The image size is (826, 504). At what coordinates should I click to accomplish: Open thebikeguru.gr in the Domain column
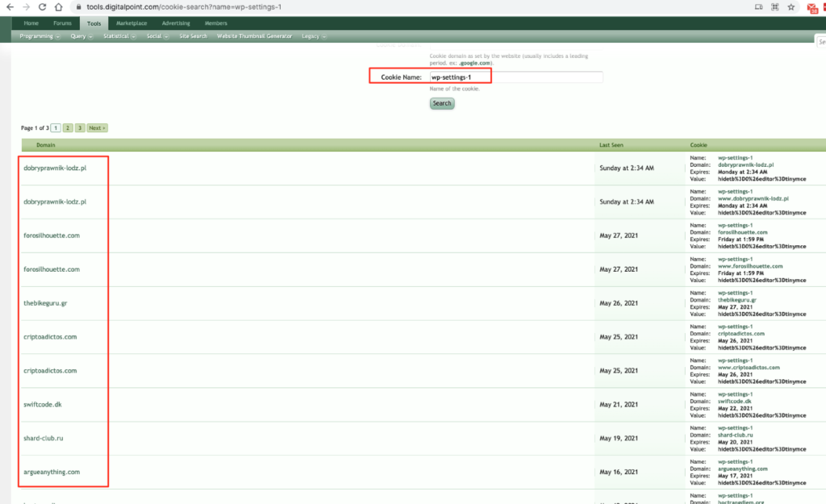pos(45,303)
